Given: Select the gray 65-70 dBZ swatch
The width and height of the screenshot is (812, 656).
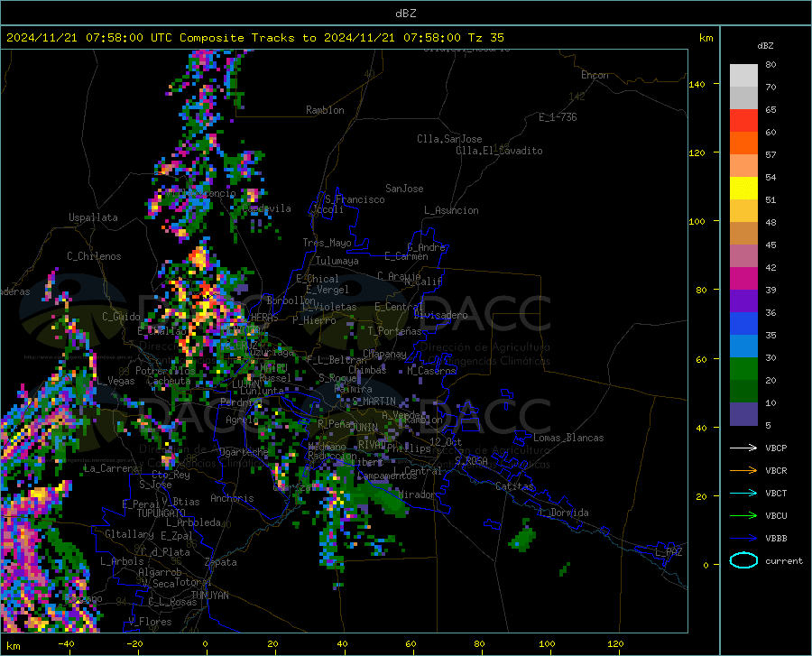Looking at the screenshot, I should [x=743, y=97].
